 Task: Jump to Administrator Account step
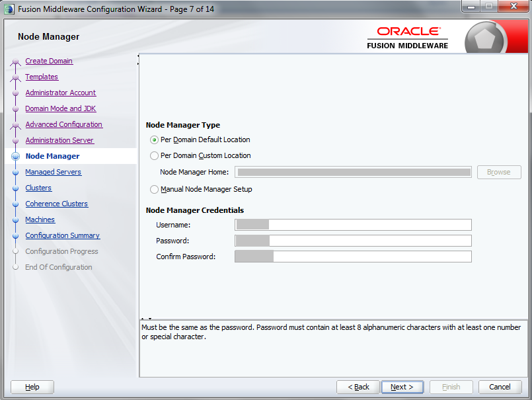[60, 93]
